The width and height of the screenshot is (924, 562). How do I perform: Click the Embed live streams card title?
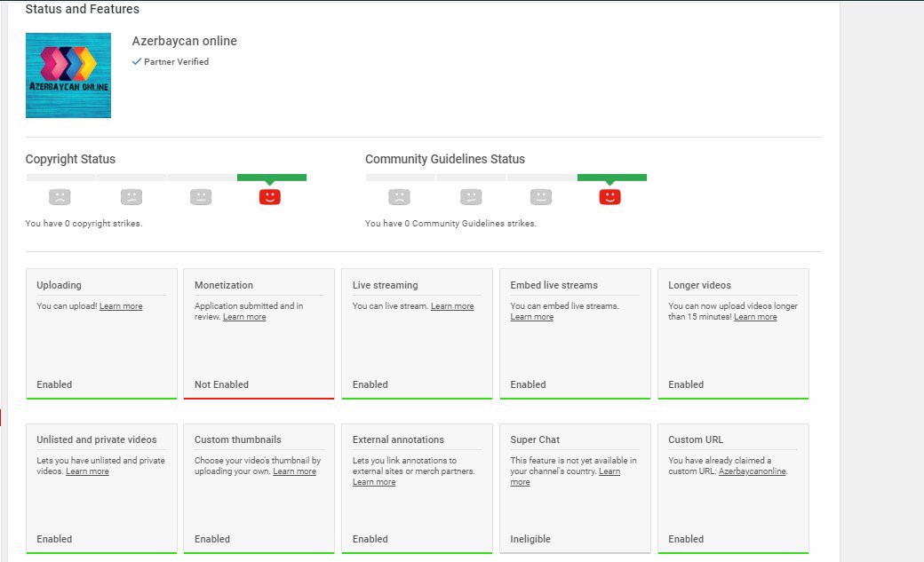click(x=554, y=285)
